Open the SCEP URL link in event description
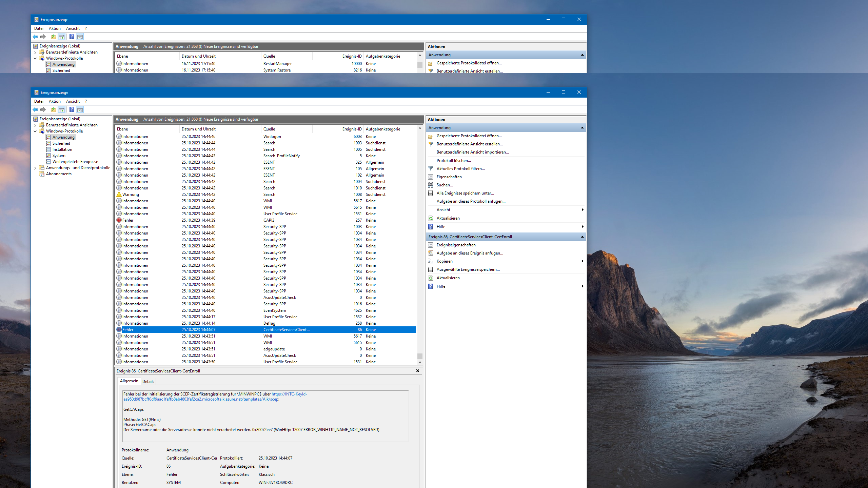Viewport: 868px width, 488px height. (201, 399)
